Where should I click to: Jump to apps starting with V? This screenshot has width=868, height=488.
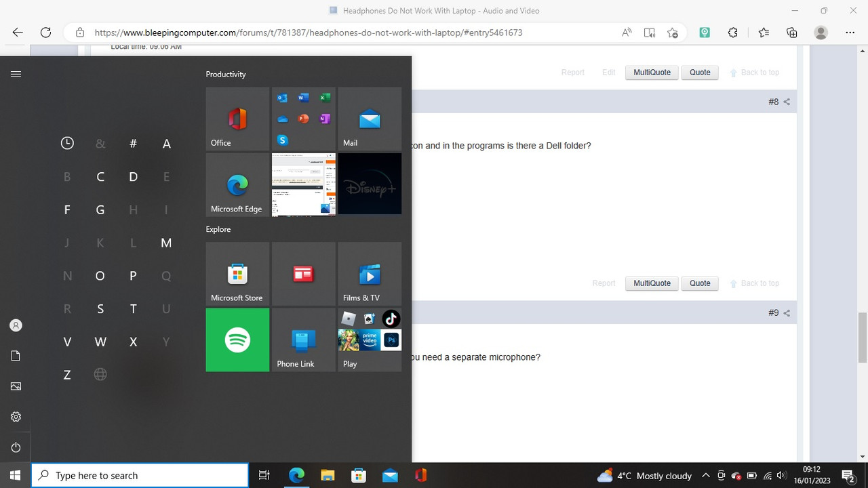coord(67,342)
